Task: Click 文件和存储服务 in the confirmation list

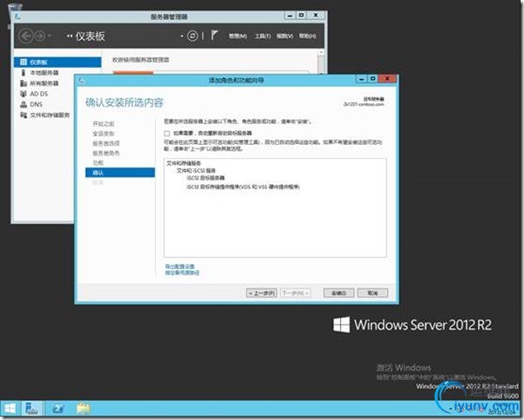Action: click(x=183, y=163)
